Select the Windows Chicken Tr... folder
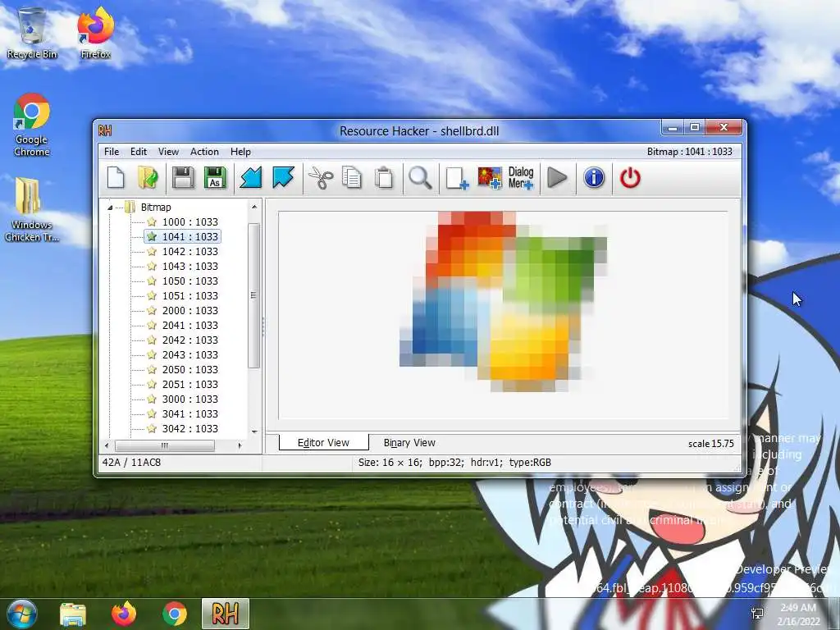 32,210
